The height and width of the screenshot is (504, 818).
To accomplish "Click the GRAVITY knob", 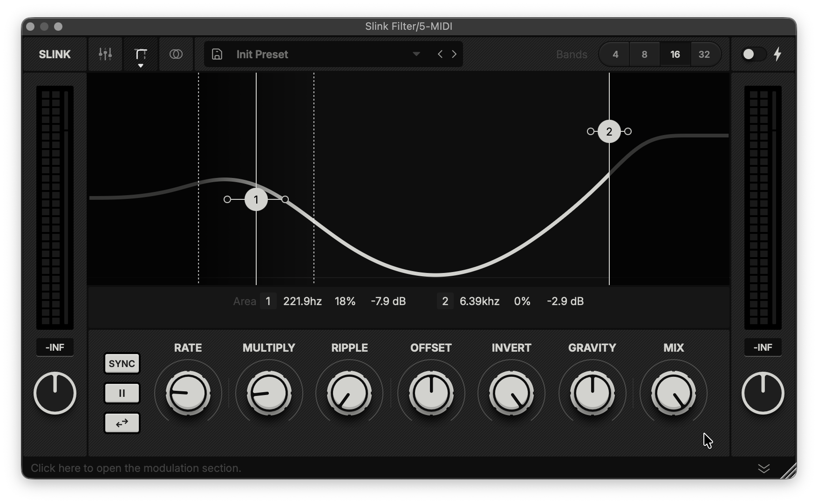I will (x=592, y=393).
